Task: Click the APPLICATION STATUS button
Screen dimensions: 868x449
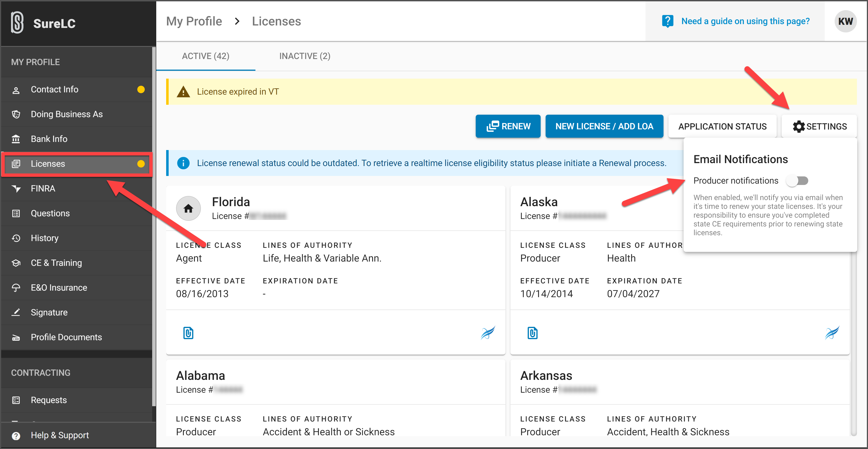Action: click(722, 126)
